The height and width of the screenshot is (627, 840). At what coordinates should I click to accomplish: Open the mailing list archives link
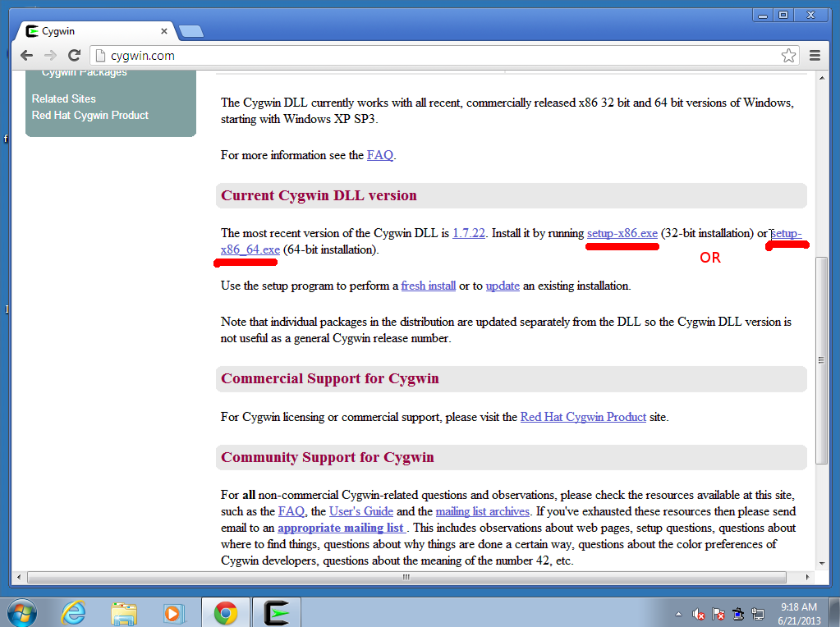click(482, 511)
